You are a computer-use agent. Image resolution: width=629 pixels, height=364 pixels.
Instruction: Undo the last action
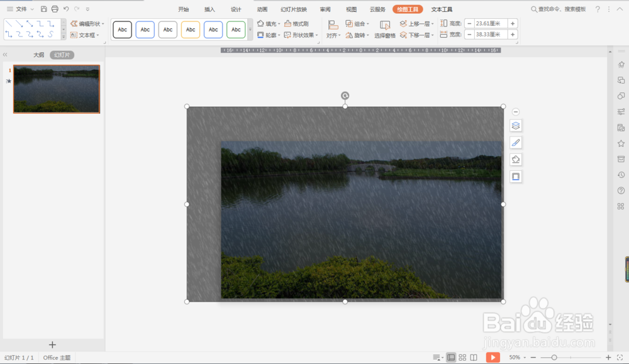66,9
